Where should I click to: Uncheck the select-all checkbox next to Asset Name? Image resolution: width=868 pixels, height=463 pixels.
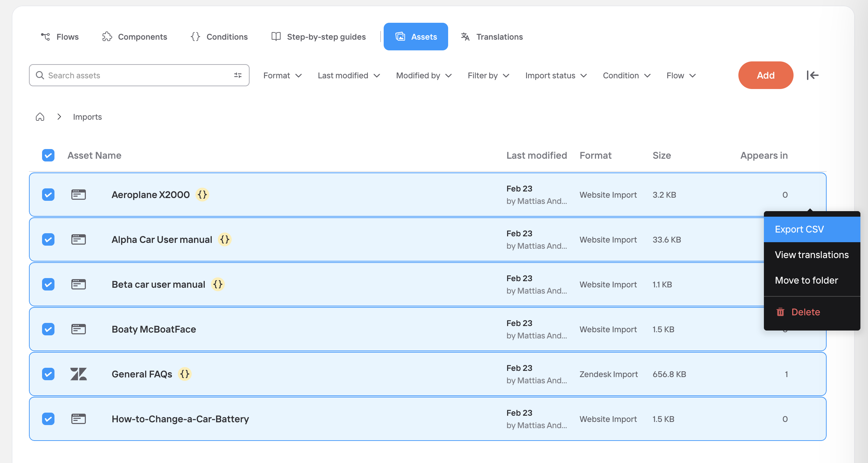[x=48, y=155]
